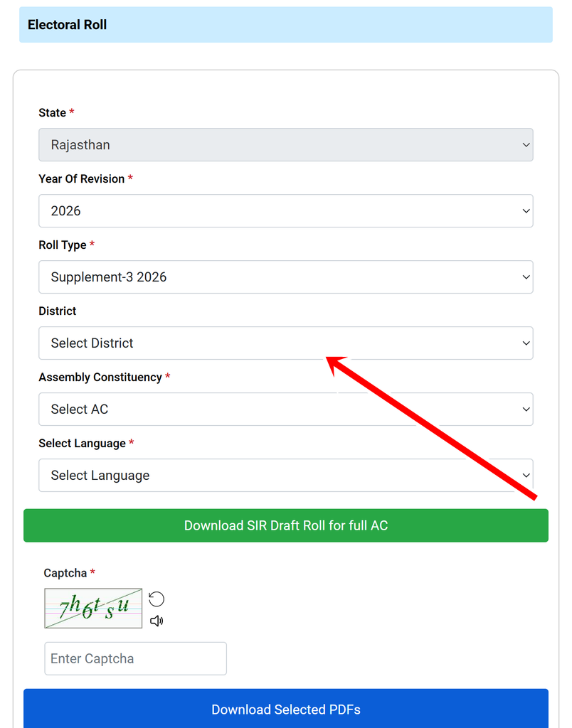Image resolution: width=572 pixels, height=728 pixels.
Task: Refresh the captcha image
Action: [x=156, y=599]
